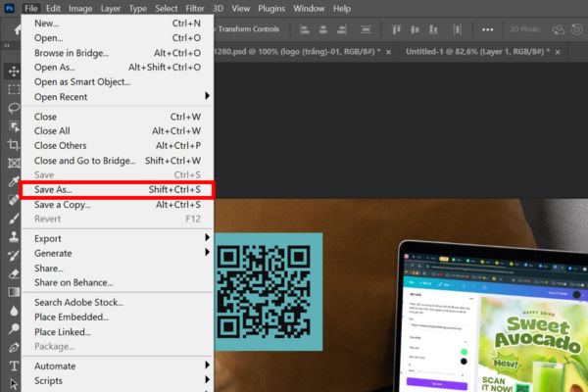Select the Brush tool
The width and height of the screenshot is (588, 392).
14,219
